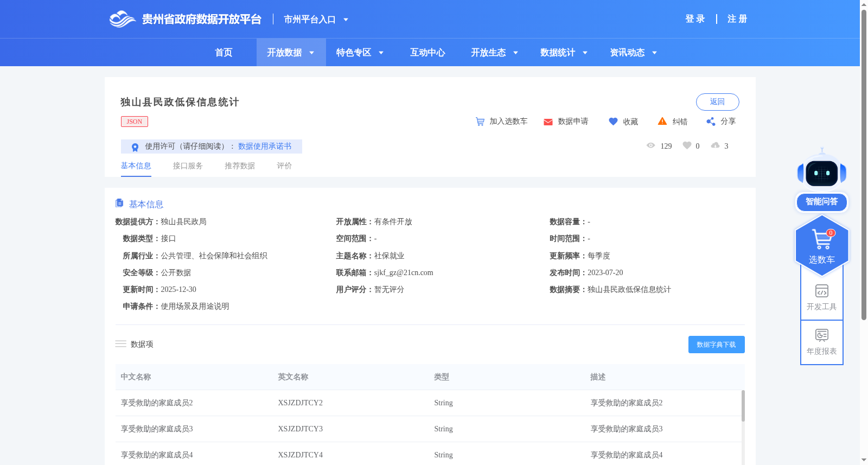Switch to the 接口服务 tab
Image resolution: width=868 pixels, height=465 pixels.
[188, 165]
